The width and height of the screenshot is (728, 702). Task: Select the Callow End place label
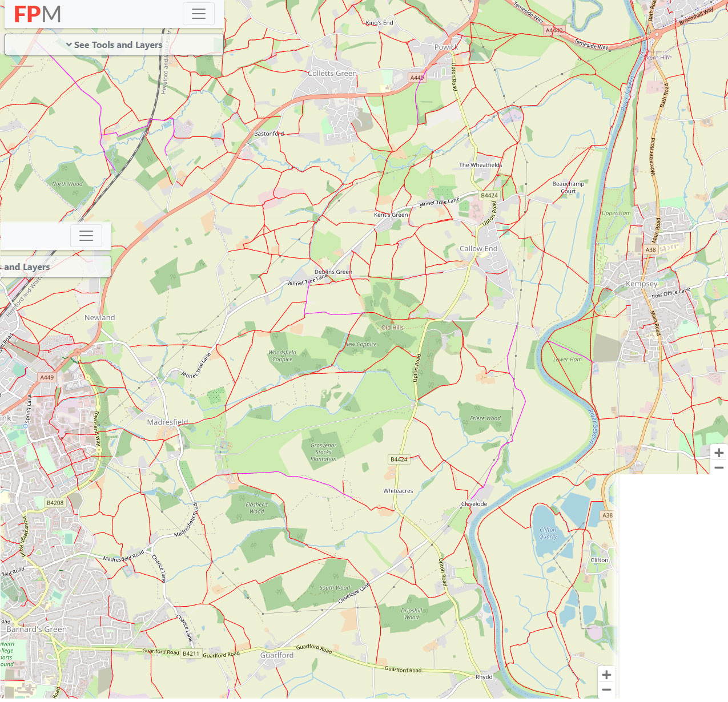point(478,249)
